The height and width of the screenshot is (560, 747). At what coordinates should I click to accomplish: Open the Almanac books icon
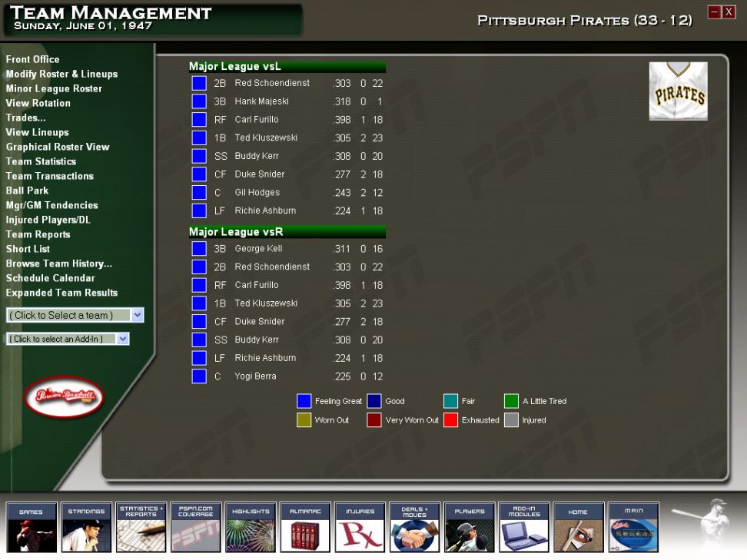coord(305,527)
